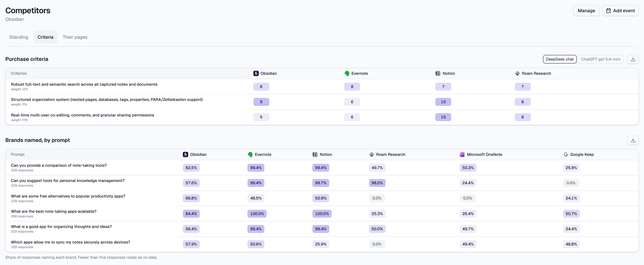Click Obsidian's 57.9% cell

191,244
